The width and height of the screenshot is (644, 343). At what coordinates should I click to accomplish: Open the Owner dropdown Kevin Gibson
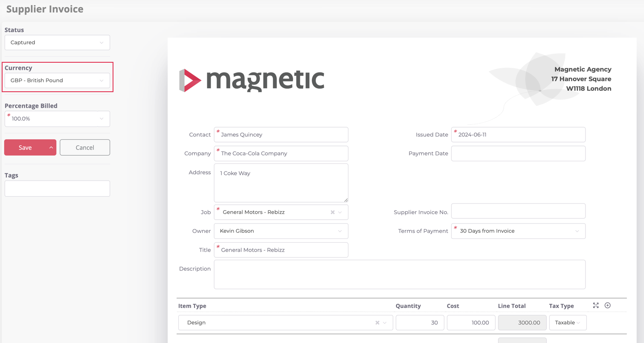(281, 231)
